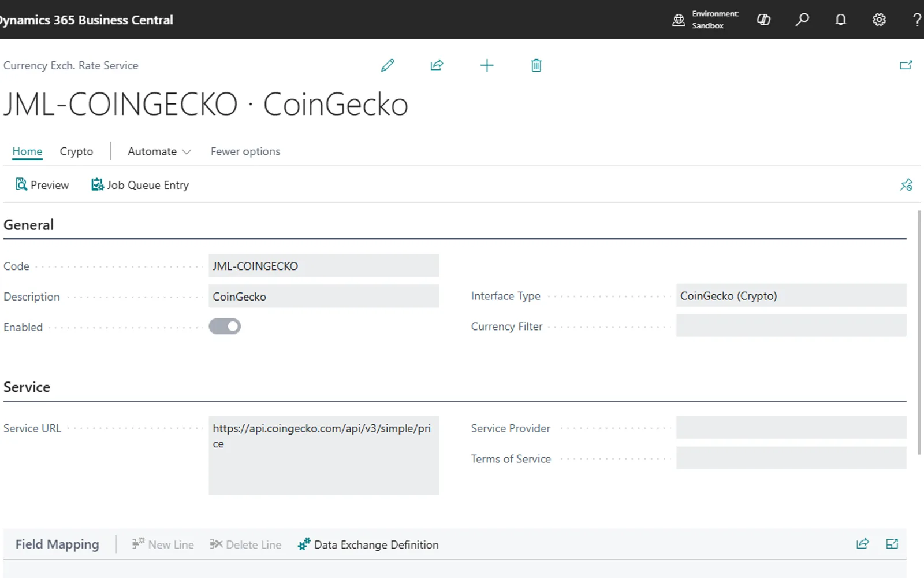Click the search magnifier icon
The width and height of the screenshot is (924, 578).
tap(802, 20)
